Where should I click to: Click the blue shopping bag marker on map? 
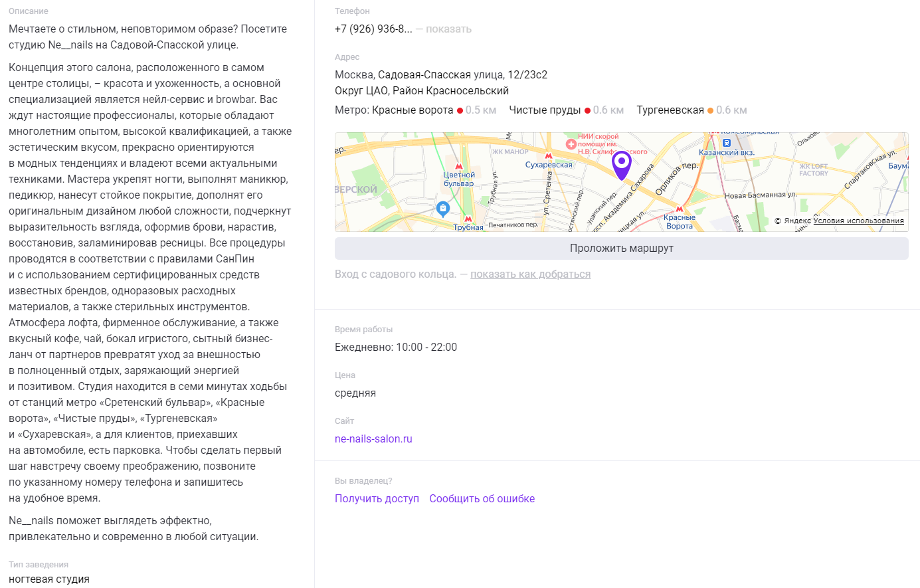click(443, 209)
